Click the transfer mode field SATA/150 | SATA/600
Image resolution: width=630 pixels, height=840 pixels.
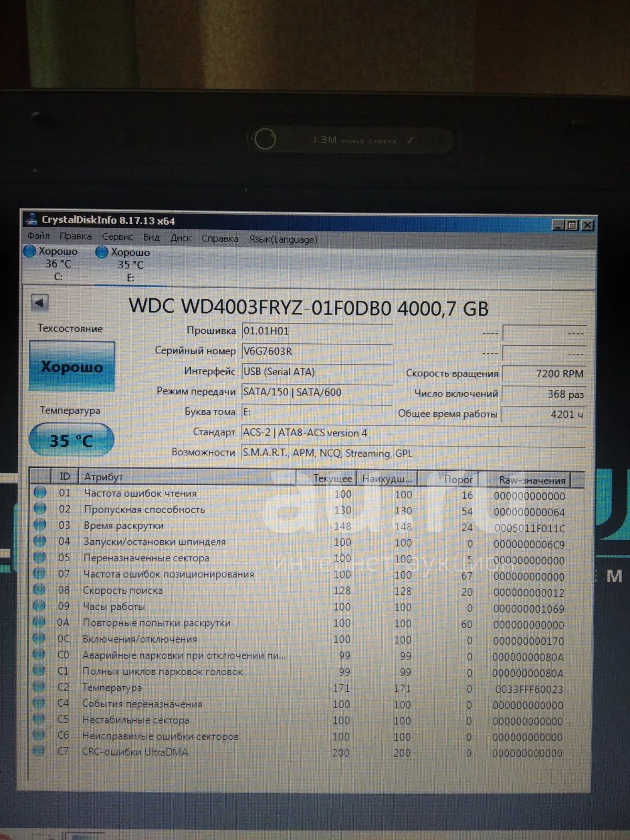(x=317, y=392)
